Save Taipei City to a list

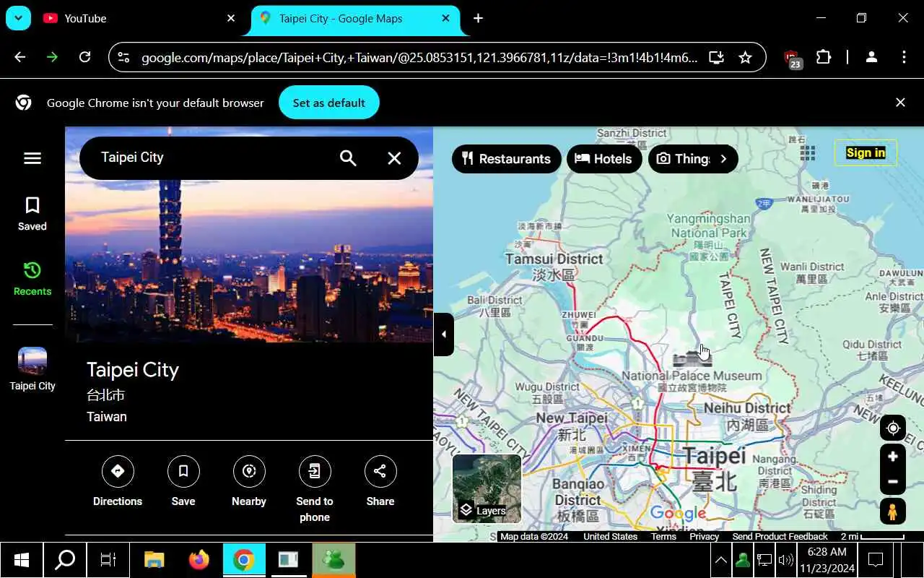(x=183, y=481)
